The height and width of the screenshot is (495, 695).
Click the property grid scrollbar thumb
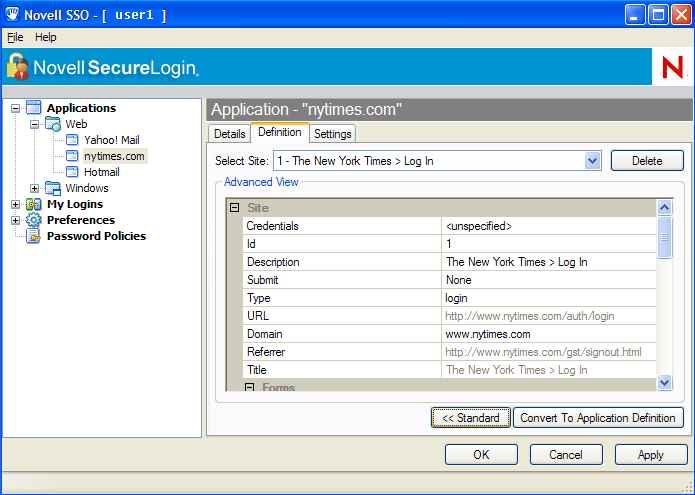[664, 237]
